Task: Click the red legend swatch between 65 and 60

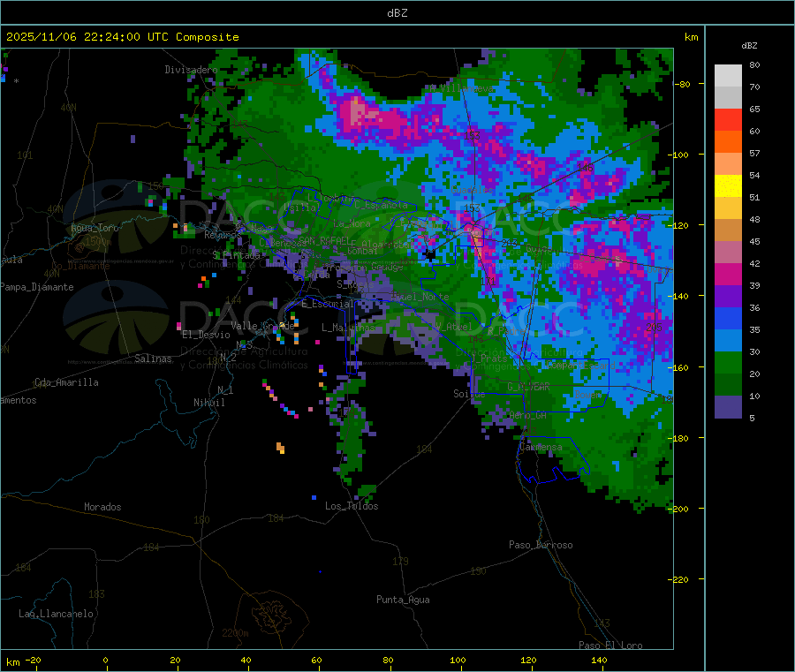Action: [x=728, y=119]
